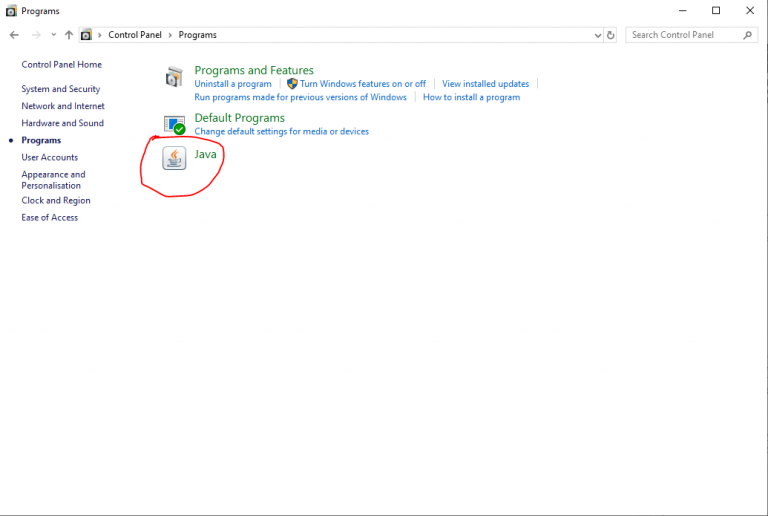Open How to install a program
This screenshot has width=768, height=516.
coord(471,97)
